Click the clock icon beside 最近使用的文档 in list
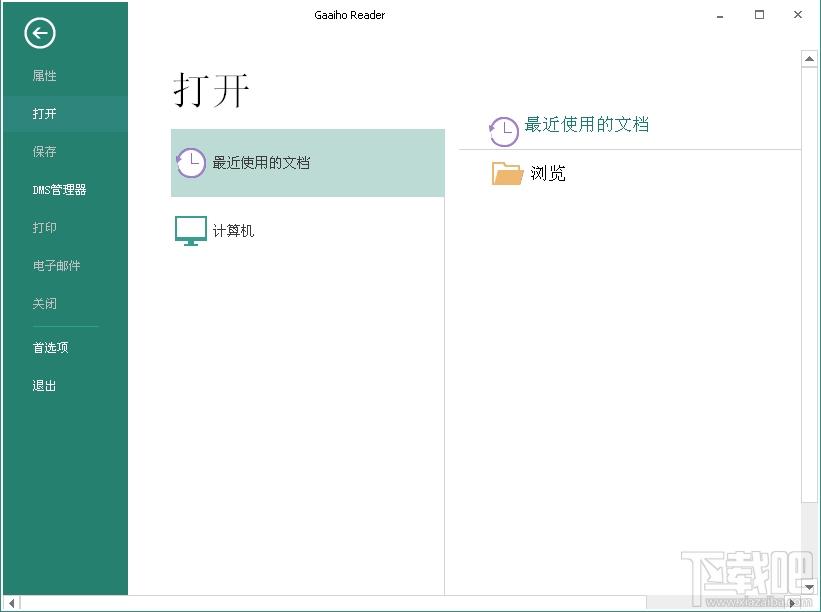The image size is (821, 612). point(191,163)
